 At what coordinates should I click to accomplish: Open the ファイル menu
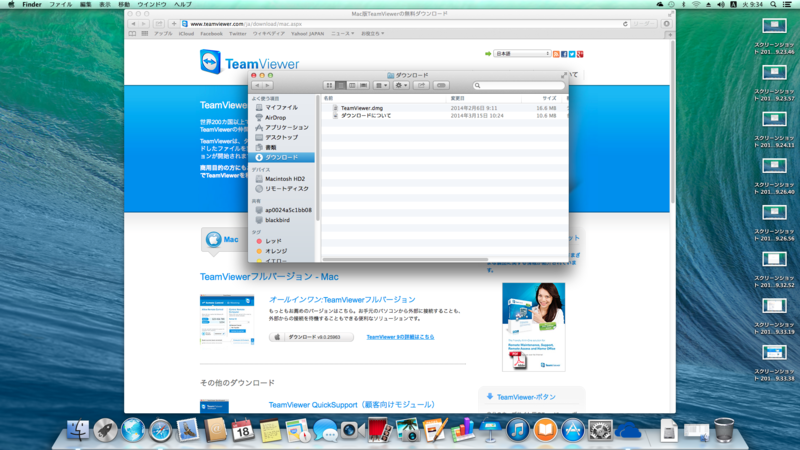tap(60, 4)
